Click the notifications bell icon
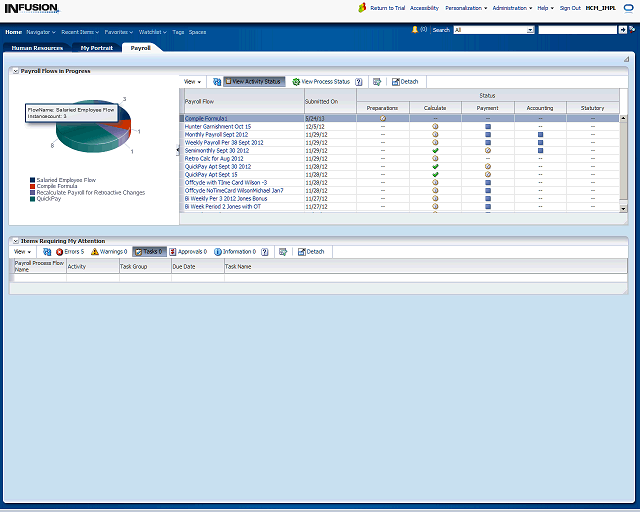Viewport: 640px width, 512px height. 415,30
